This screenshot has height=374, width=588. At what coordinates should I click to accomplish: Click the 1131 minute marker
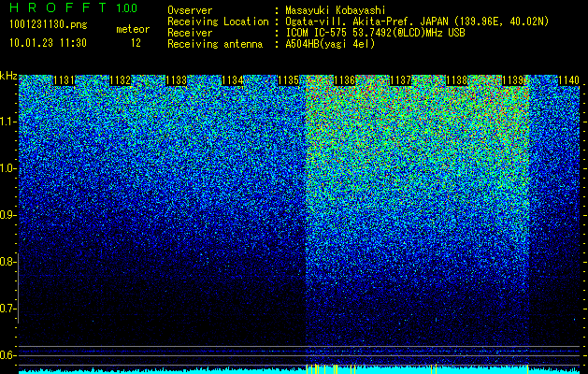pyautogui.click(x=64, y=80)
